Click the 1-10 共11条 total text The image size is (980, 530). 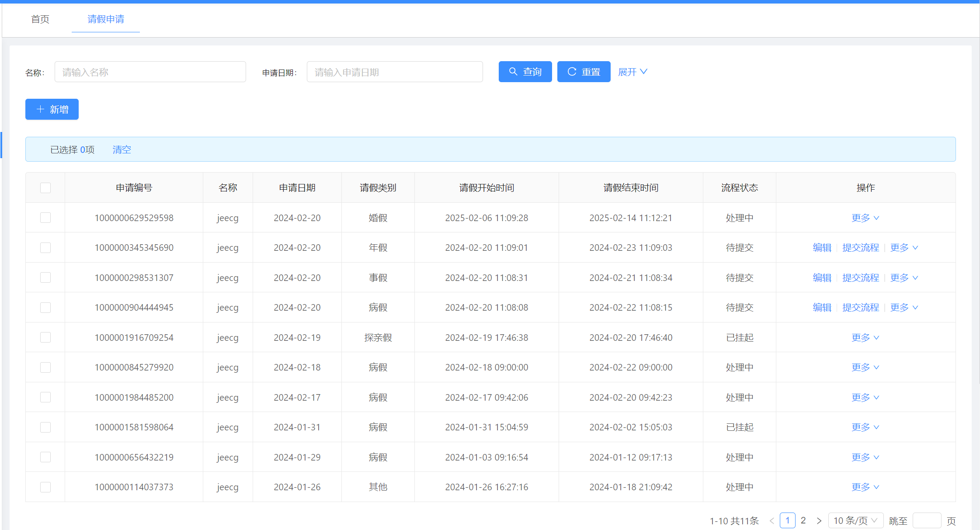(734, 521)
